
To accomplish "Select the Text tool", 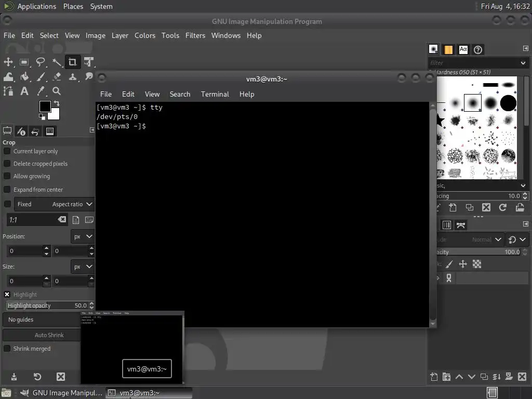I will coord(24,91).
